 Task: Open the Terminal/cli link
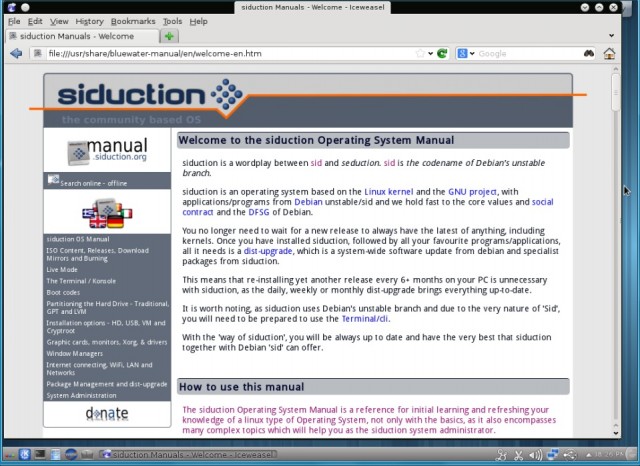tap(365, 319)
